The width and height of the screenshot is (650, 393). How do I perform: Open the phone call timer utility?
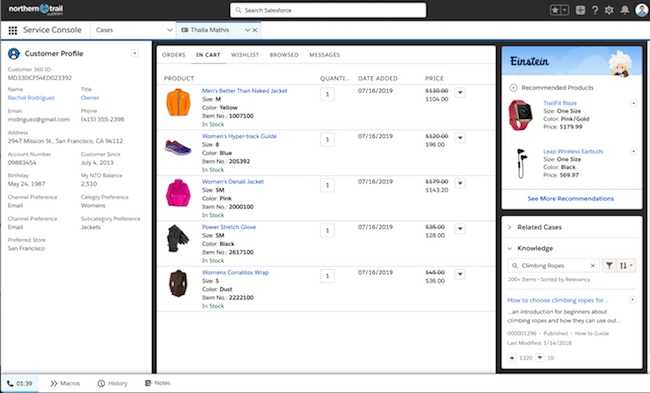click(x=19, y=383)
